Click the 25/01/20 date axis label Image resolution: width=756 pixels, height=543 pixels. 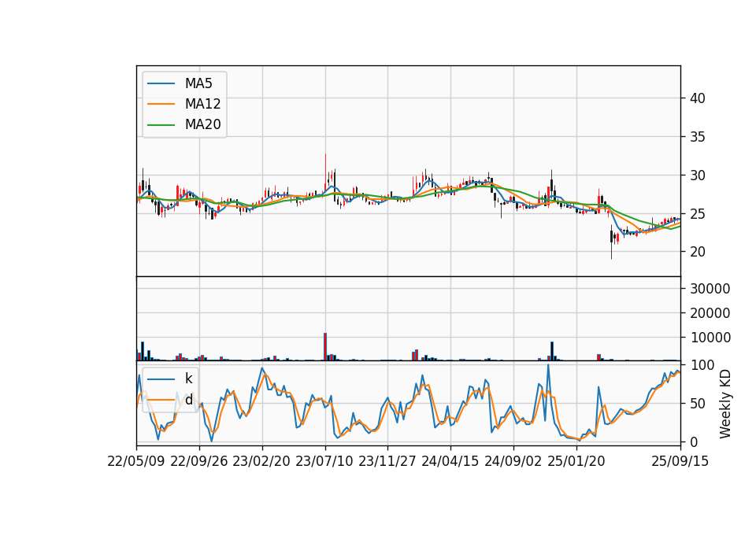tap(576, 461)
